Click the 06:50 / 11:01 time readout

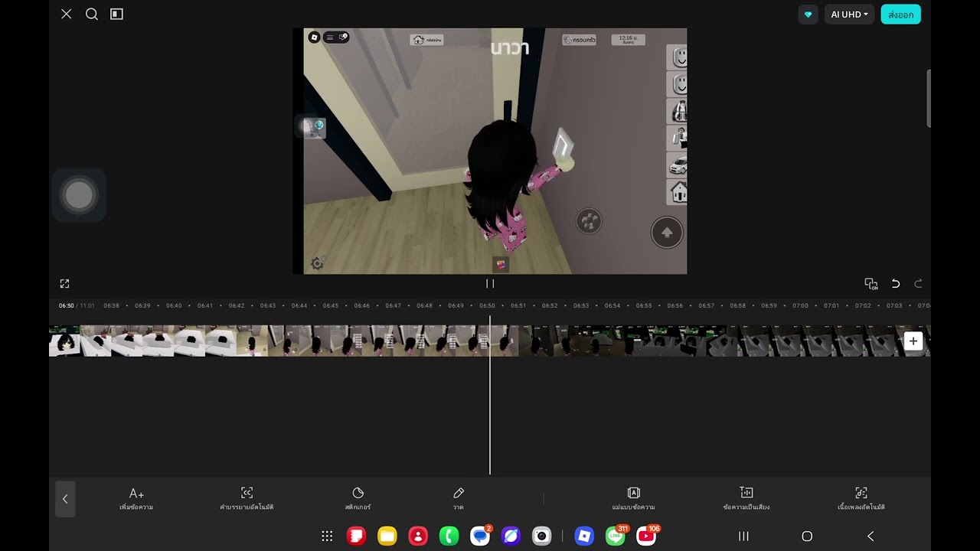pos(77,306)
